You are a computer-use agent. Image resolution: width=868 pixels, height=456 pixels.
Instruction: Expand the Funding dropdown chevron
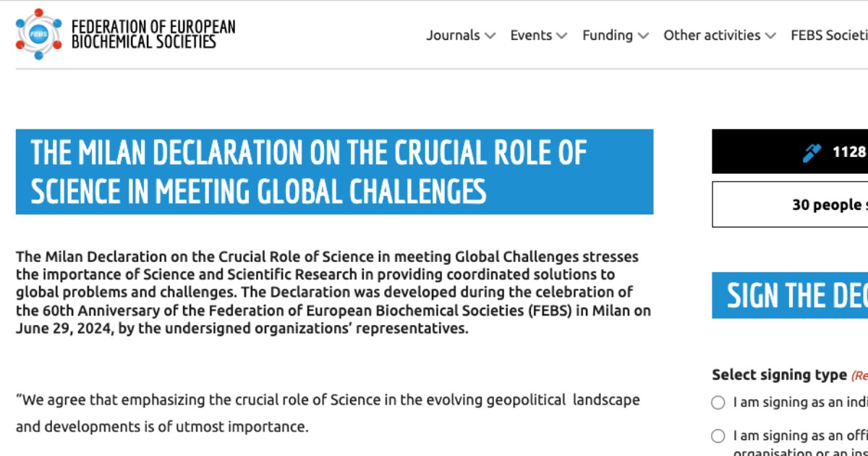[x=644, y=35]
